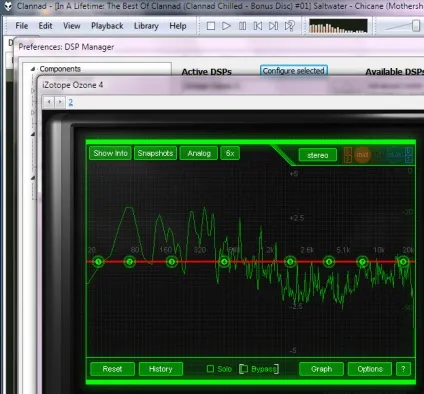Click the Reset button in Ozone
Screen dimensions: 424x394
(112, 369)
